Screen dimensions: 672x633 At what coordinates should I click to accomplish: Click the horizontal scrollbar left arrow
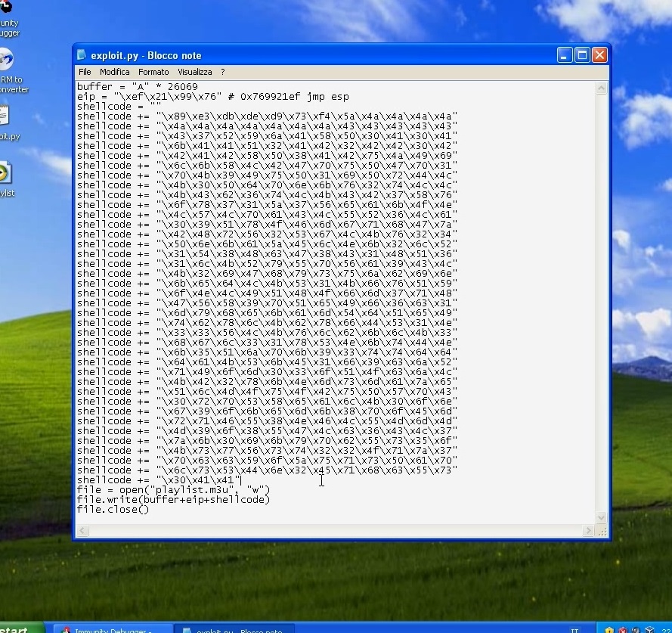tap(82, 531)
